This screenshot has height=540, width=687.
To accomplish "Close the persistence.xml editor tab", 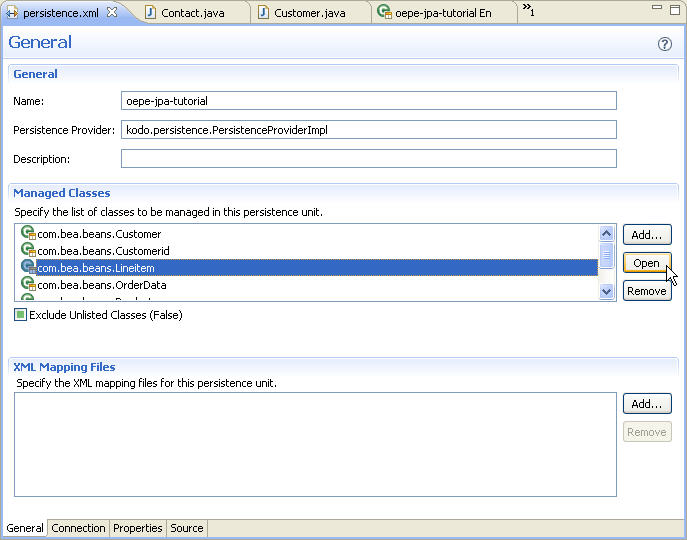I will coord(112,12).
